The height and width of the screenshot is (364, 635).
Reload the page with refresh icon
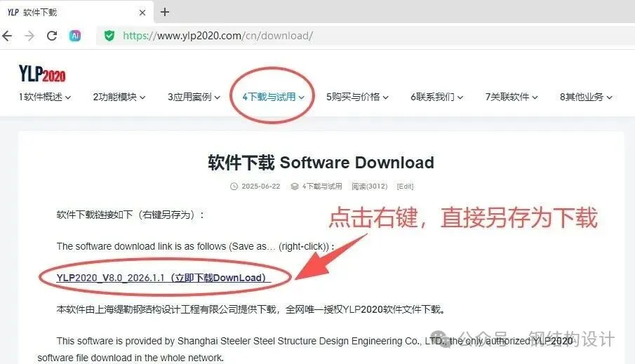[x=52, y=36]
